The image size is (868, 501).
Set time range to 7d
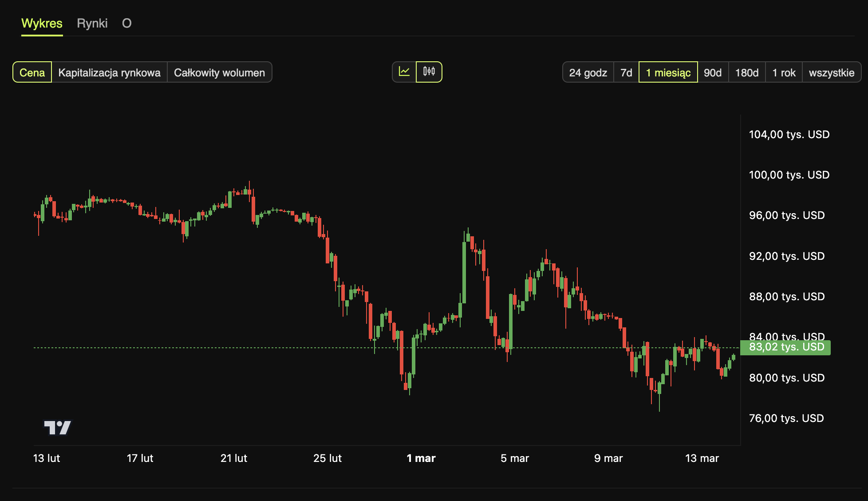tap(626, 72)
